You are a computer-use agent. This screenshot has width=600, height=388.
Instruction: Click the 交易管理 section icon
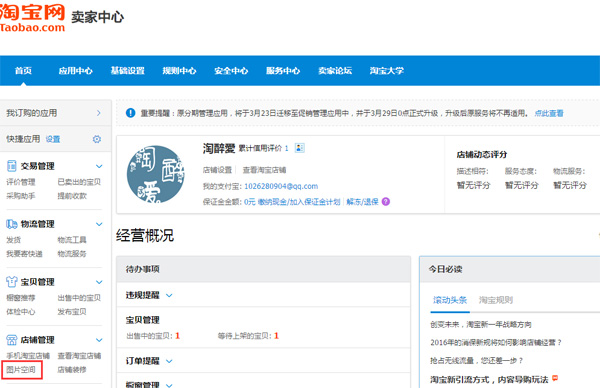tap(11, 166)
